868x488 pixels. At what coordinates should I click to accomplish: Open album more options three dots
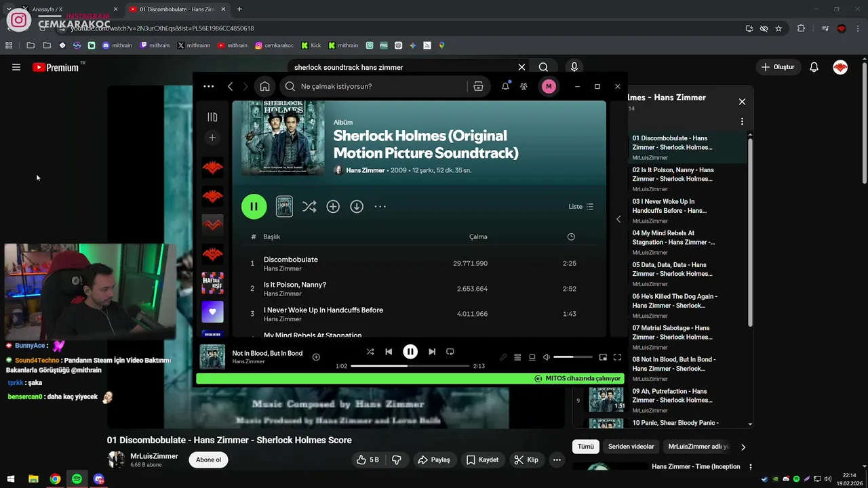[380, 207]
